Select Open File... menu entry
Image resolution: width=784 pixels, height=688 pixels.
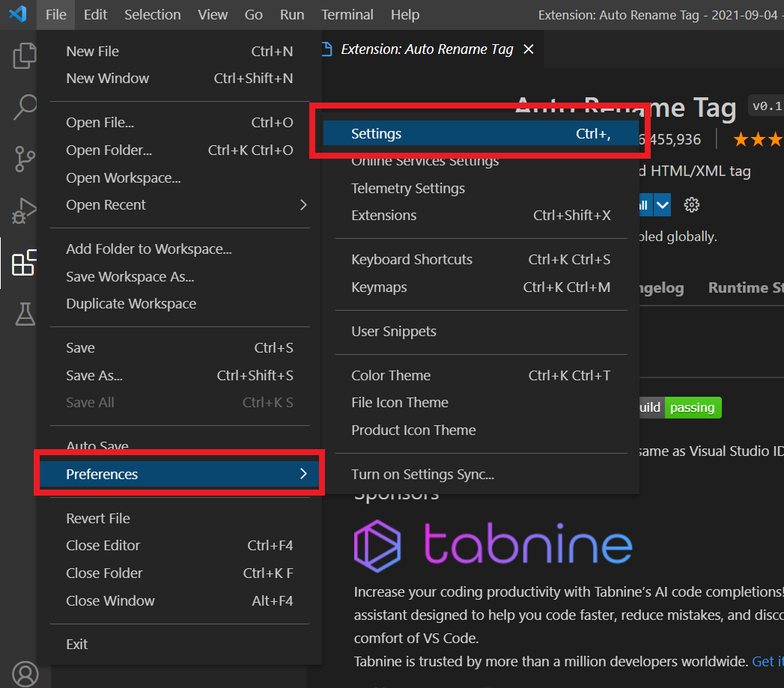(180, 123)
